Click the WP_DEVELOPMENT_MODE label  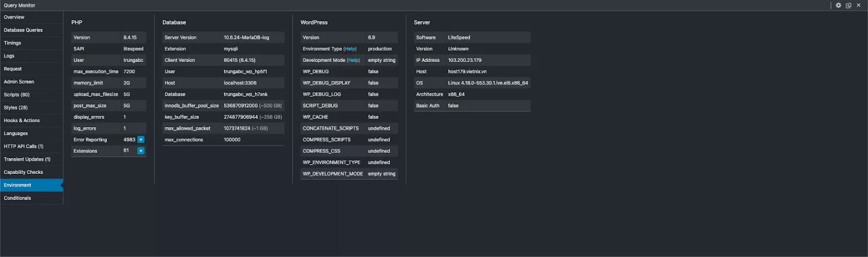pos(333,174)
